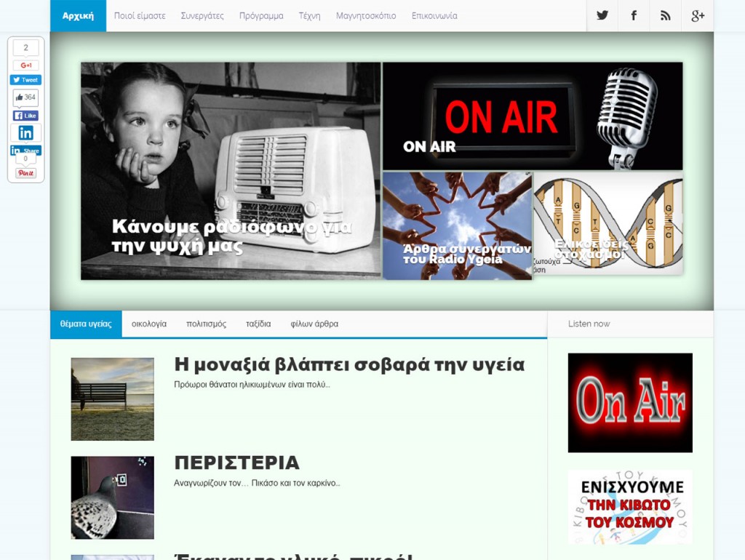Click the Αναγνωρίζουν τον… Πικάσο excerpt text
Viewport: 745px width, 560px height.
pos(257,483)
